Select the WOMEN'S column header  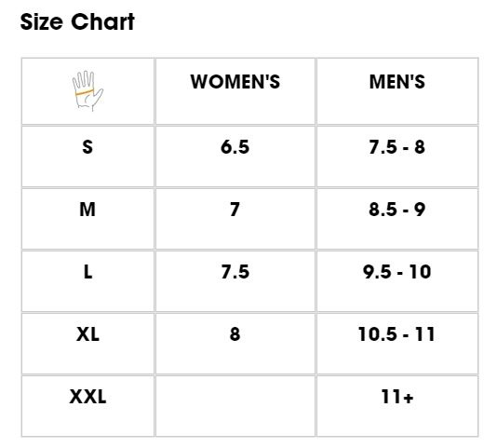point(235,82)
